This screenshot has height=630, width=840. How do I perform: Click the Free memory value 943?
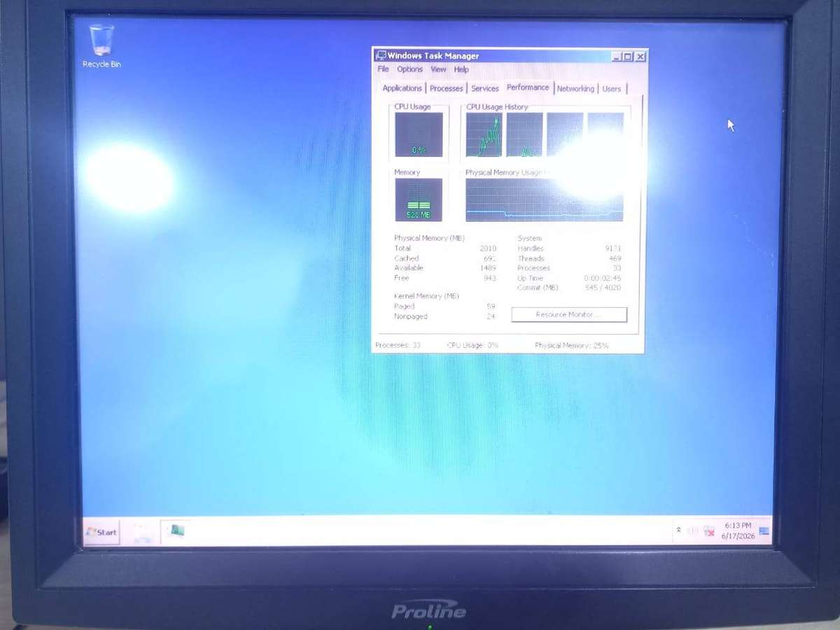[x=490, y=278]
